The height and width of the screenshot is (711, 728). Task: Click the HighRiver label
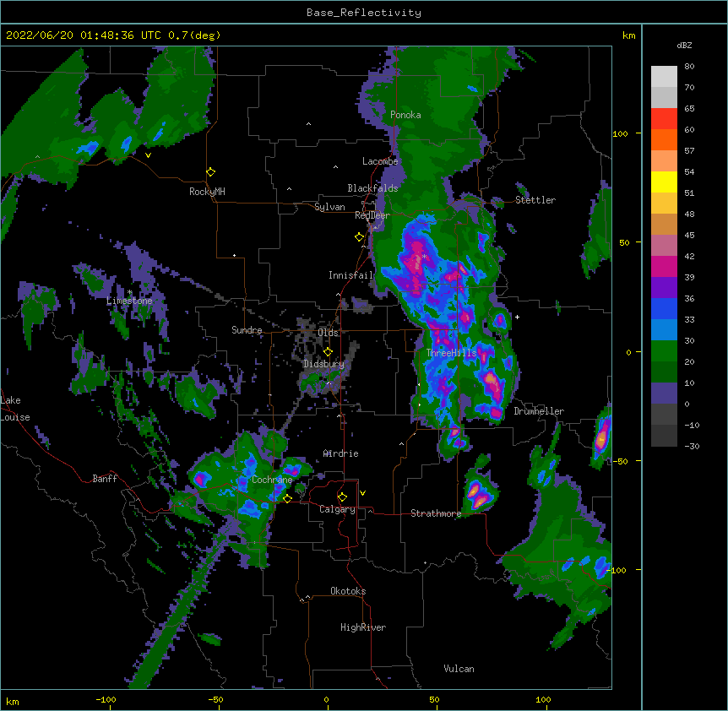click(363, 627)
